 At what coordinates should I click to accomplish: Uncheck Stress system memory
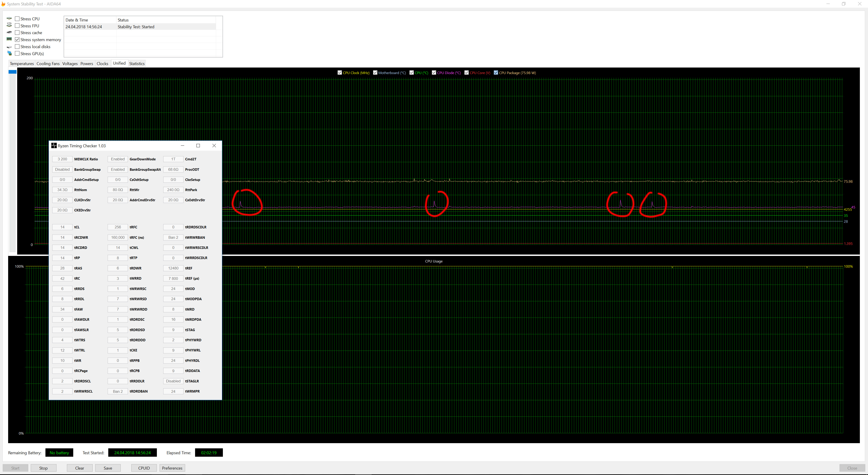(x=17, y=40)
